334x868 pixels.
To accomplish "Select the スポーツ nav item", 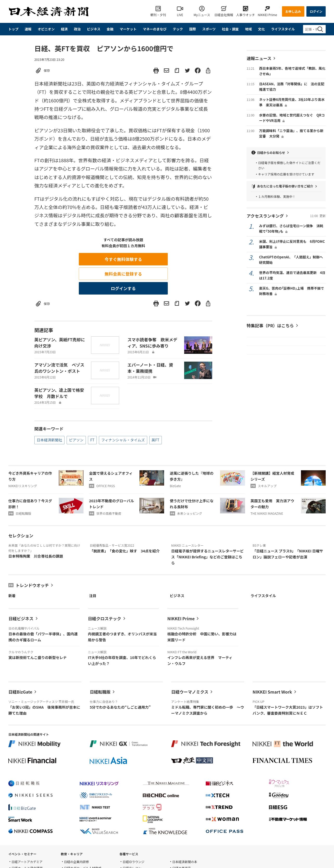I will click(x=209, y=29).
